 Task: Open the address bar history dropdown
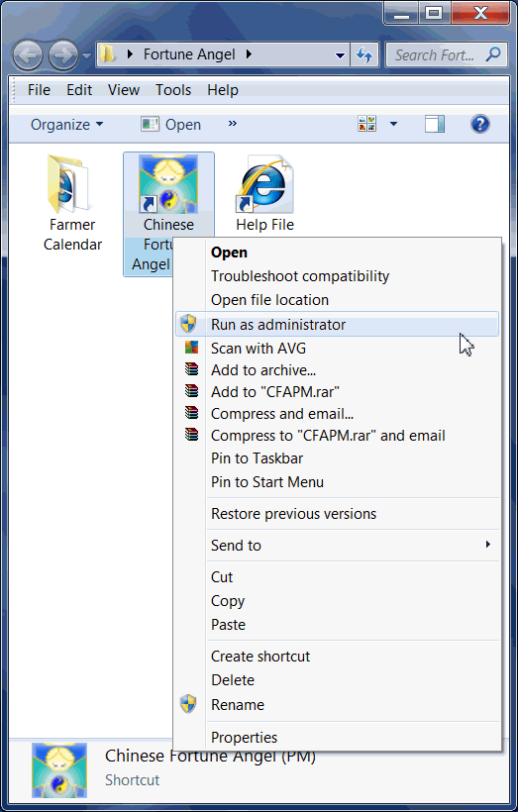(341, 55)
